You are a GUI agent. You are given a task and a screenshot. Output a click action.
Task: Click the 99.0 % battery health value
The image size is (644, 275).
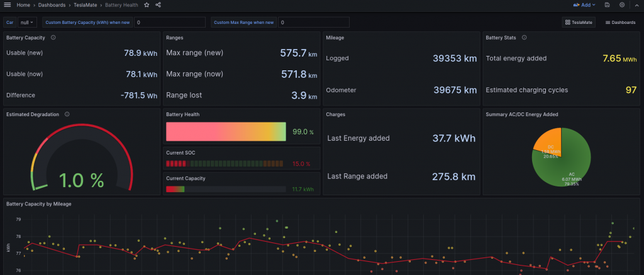pos(303,132)
